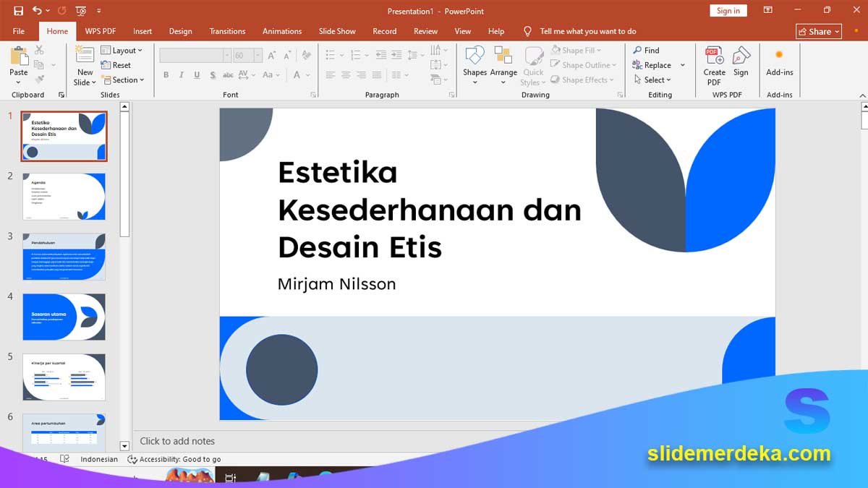Click Indonesian language in status bar

(99, 459)
